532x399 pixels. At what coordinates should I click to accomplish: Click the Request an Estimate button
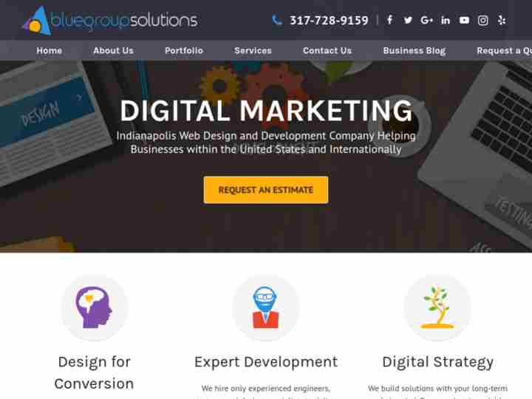point(266,190)
